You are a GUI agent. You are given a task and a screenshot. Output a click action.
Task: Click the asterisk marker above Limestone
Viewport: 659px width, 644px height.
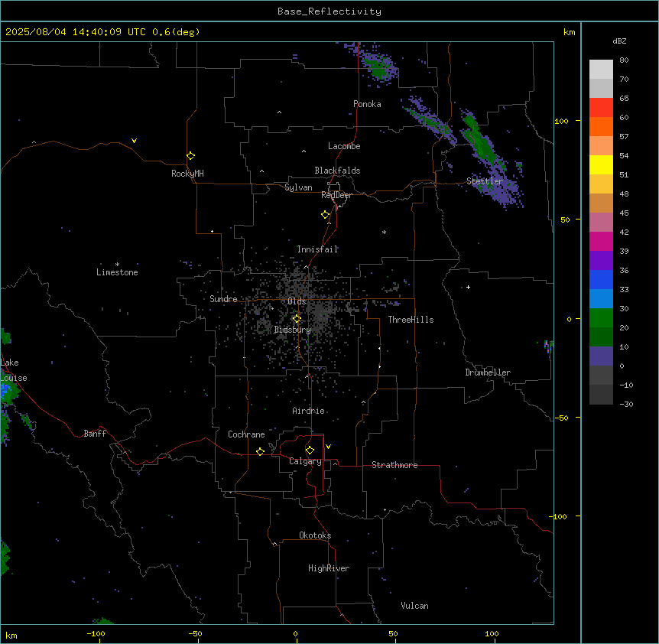[x=117, y=265]
